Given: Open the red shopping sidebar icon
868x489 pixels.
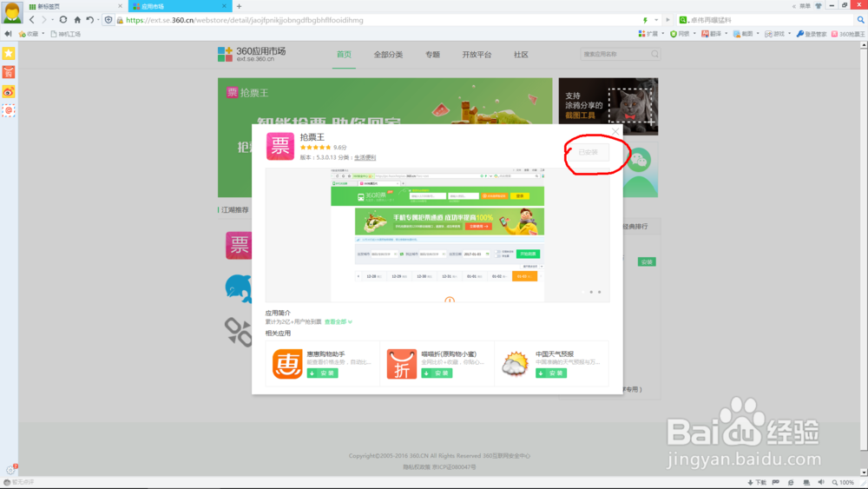Looking at the screenshot, I should click(9, 72).
